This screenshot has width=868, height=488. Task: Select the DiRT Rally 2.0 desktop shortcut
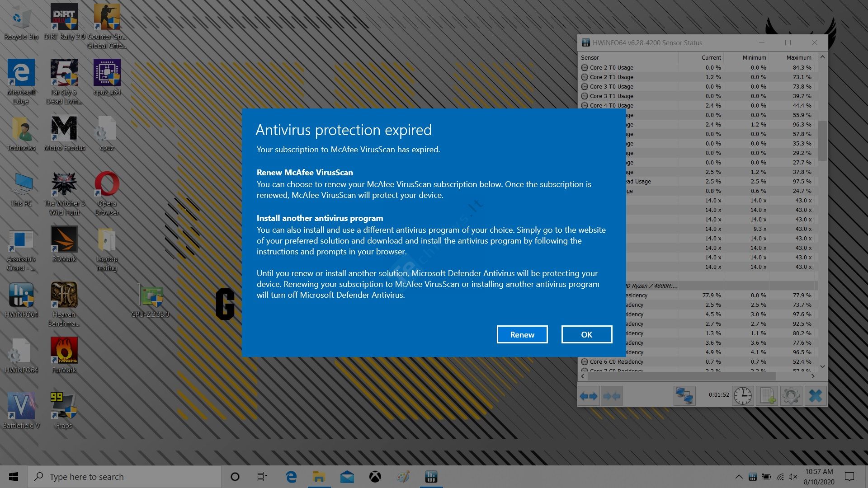64,22
